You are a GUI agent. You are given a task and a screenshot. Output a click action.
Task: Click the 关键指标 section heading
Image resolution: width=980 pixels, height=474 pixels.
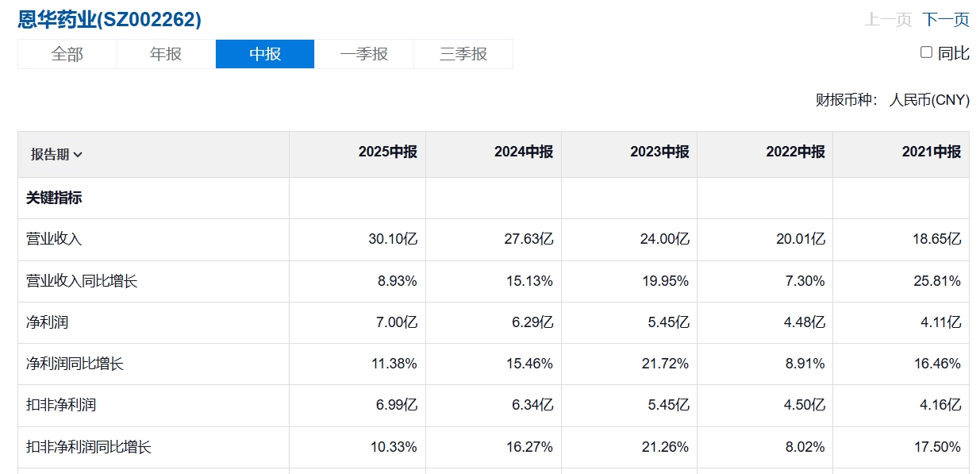click(54, 198)
